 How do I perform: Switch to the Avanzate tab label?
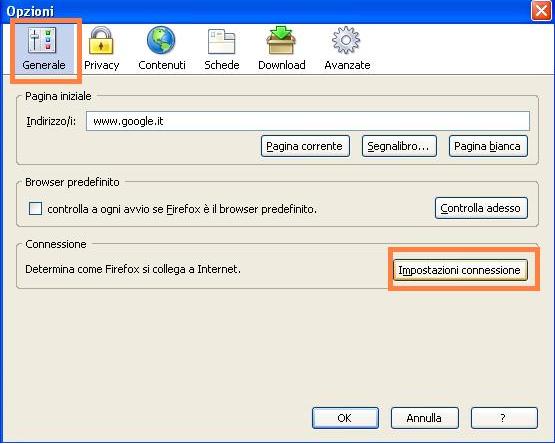(347, 65)
